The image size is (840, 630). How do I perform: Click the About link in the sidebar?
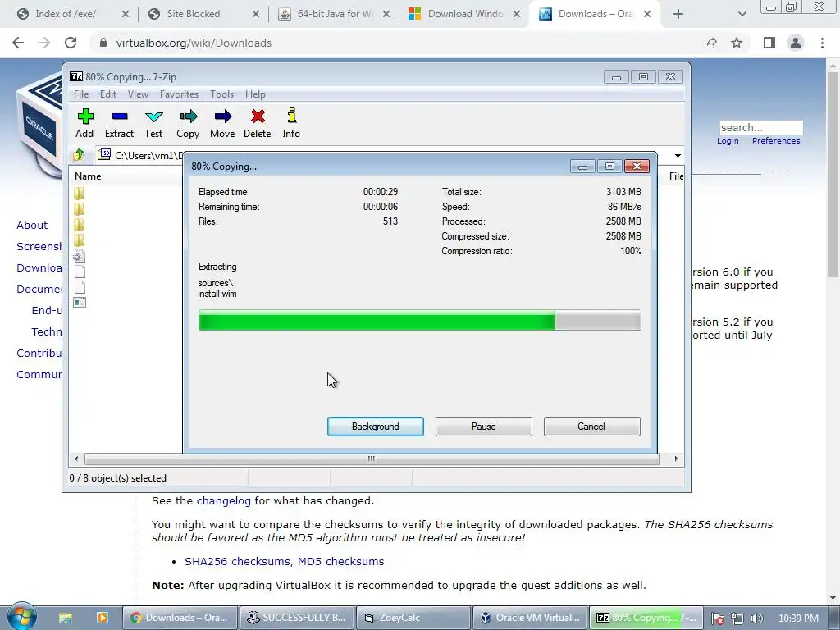[32, 225]
